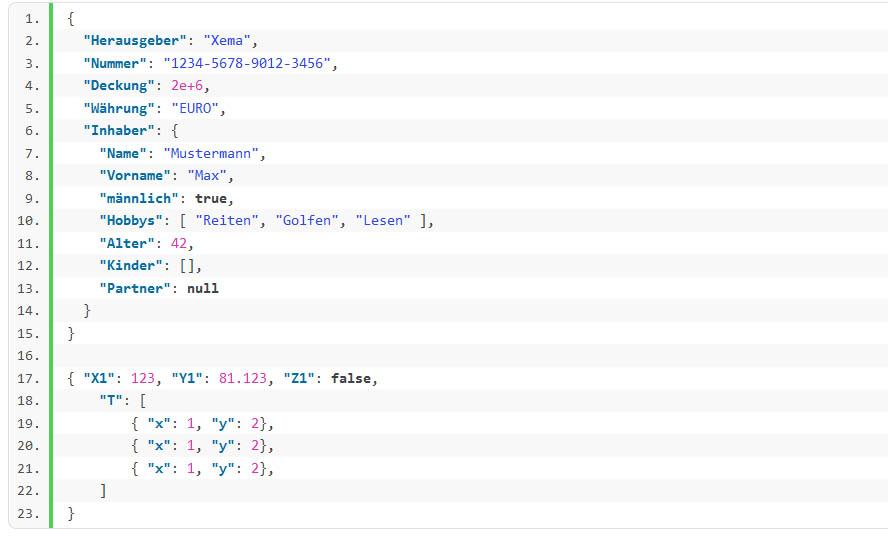Select the true value on line 9
The width and height of the screenshot is (888, 536).
click(211, 198)
